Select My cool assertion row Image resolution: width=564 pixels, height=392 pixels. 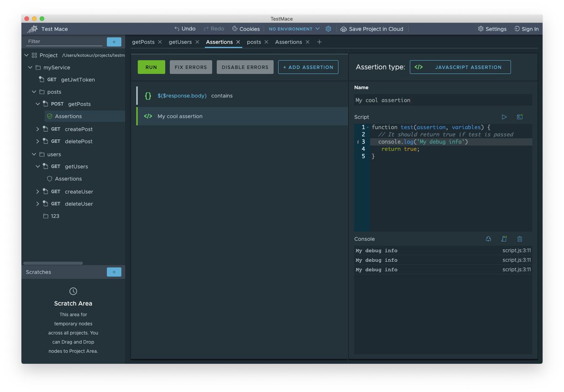click(x=242, y=116)
